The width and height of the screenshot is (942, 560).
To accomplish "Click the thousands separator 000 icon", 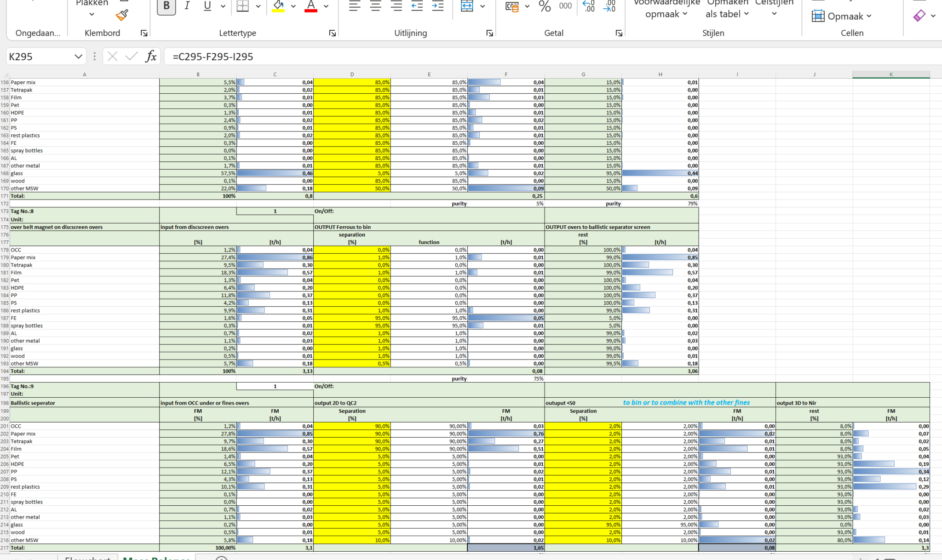I will (565, 6).
